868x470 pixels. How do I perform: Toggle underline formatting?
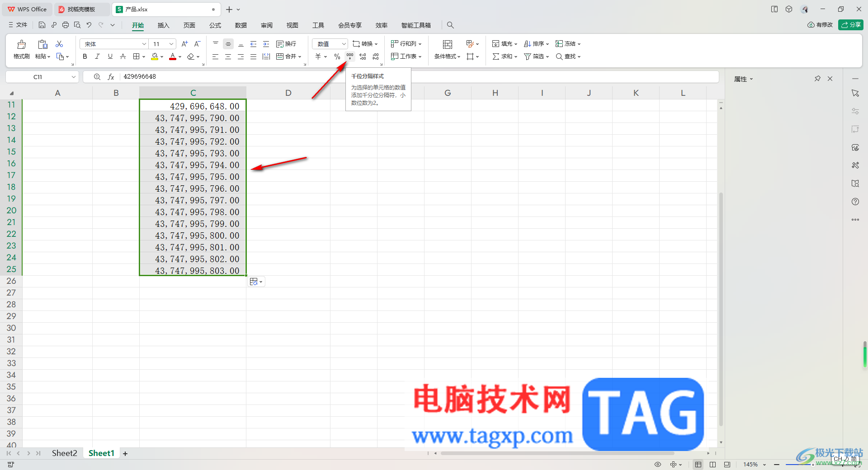coord(110,56)
